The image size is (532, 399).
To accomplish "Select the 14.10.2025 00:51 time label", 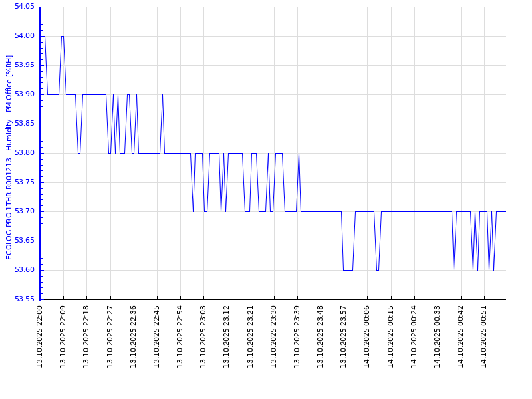I will pos(484,336).
